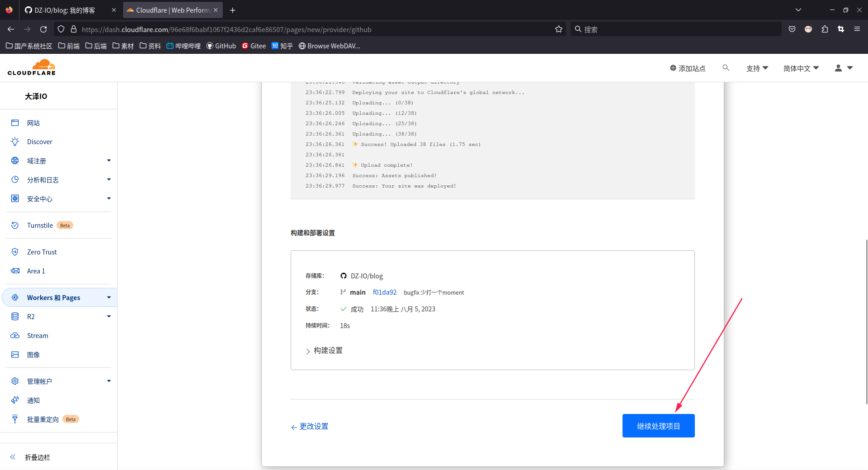Viewport: 868px width, 470px height.
Task: Click the search magnifier icon in header
Action: click(x=726, y=68)
